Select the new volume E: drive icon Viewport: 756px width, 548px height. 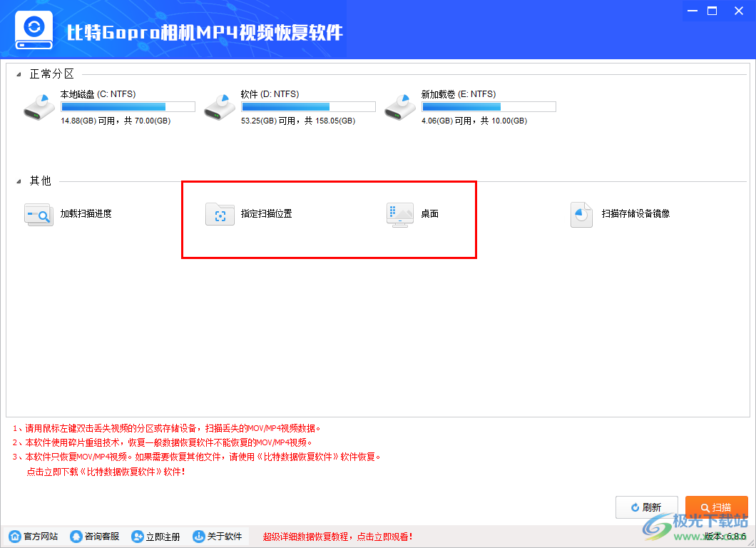click(399, 107)
